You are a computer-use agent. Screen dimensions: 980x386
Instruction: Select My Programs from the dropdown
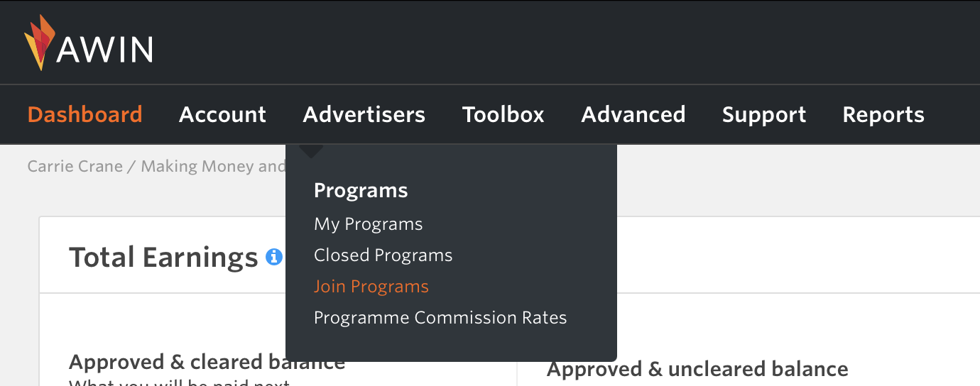click(x=368, y=224)
